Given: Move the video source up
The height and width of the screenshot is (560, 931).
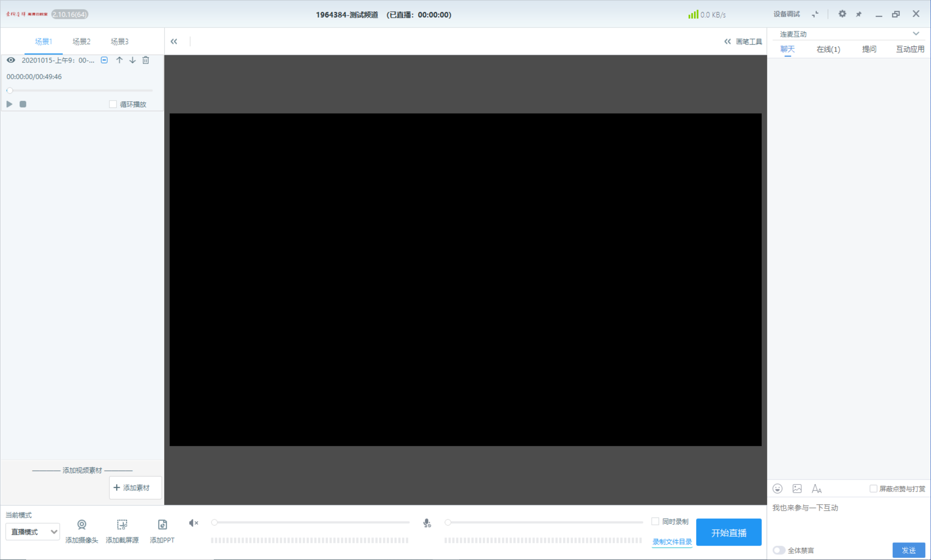Looking at the screenshot, I should click(119, 60).
